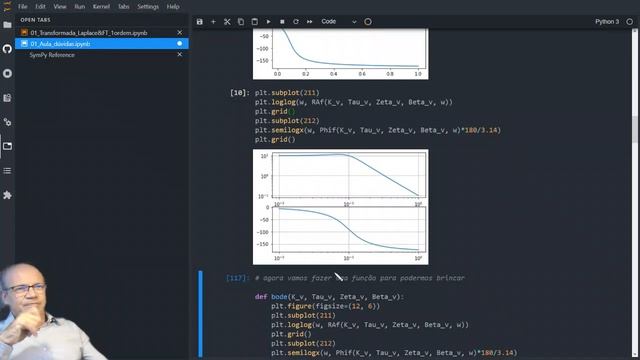This screenshot has height=360, width=640.
Task: Open the Edit menu
Action: pos(40,7)
